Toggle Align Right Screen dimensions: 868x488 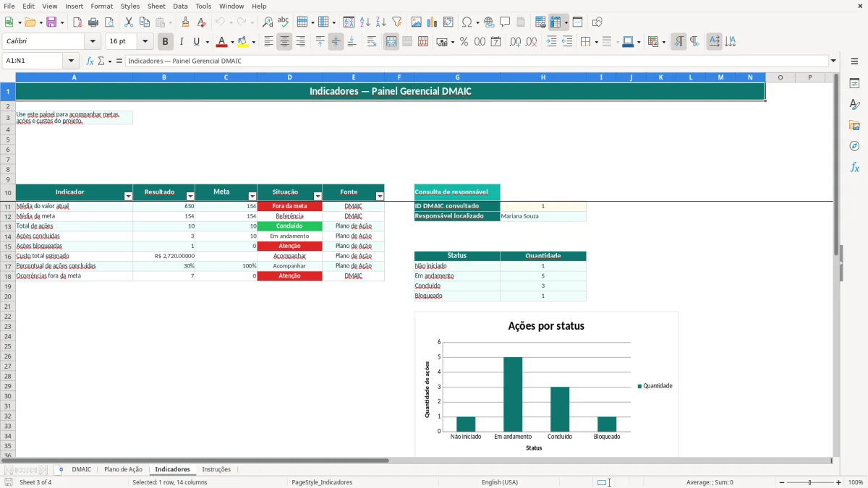tap(300, 42)
